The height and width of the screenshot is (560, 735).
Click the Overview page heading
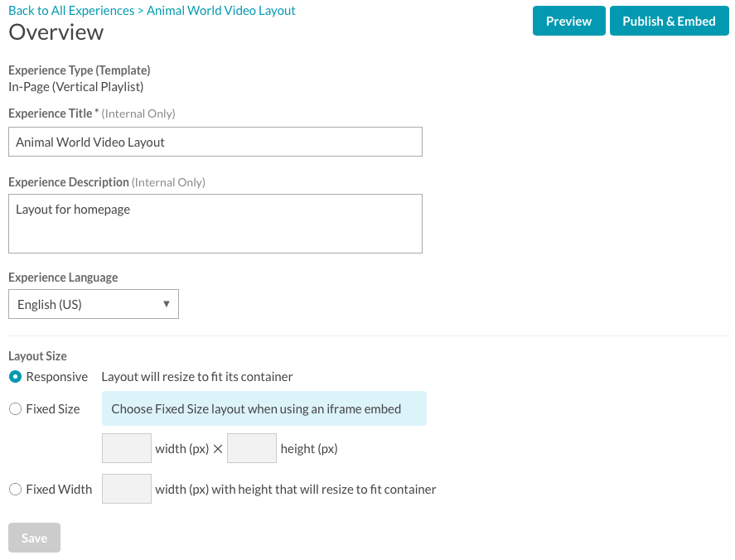[x=56, y=31]
